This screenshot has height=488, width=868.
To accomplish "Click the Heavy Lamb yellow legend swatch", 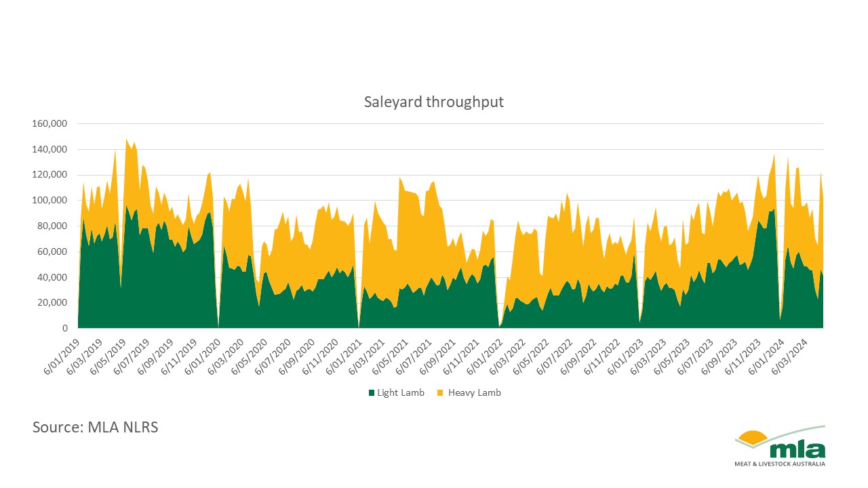I will 441,393.
